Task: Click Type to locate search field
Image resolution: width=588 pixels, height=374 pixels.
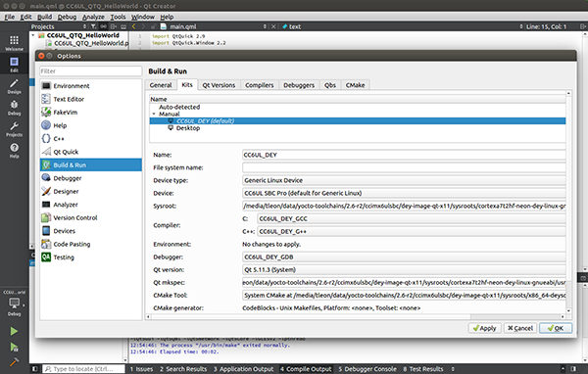Action: [83, 369]
